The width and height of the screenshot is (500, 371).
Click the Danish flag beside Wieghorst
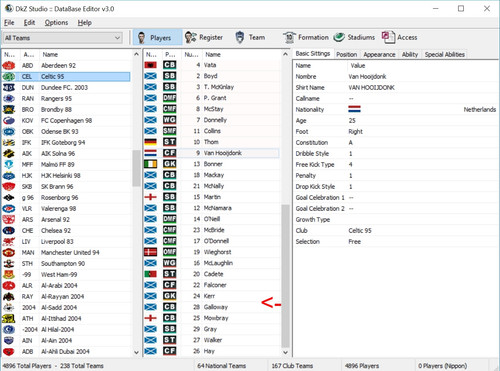coord(151,252)
